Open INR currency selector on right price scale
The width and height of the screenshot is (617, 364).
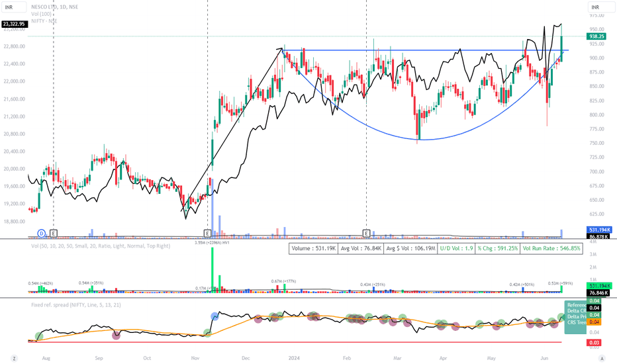click(x=600, y=7)
